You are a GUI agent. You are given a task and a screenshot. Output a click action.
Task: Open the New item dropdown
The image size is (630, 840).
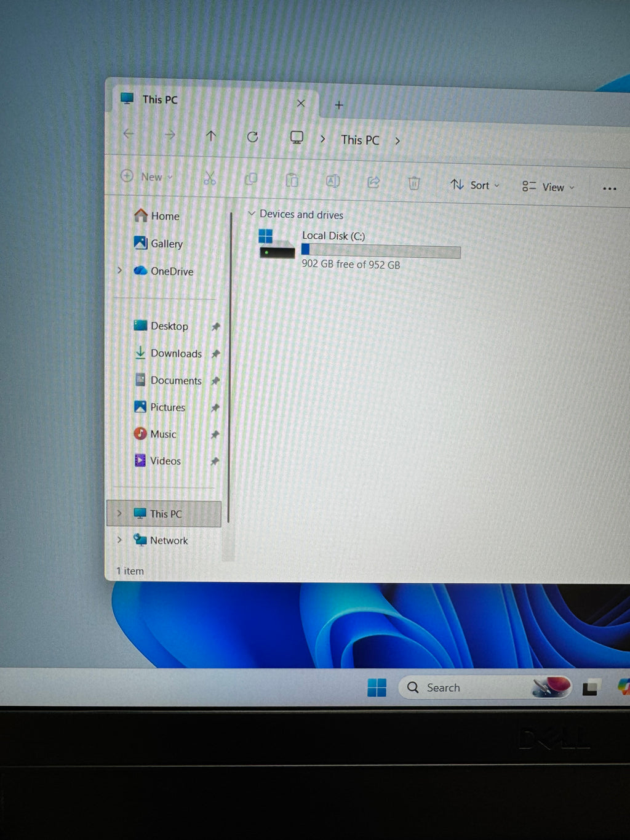tap(147, 177)
